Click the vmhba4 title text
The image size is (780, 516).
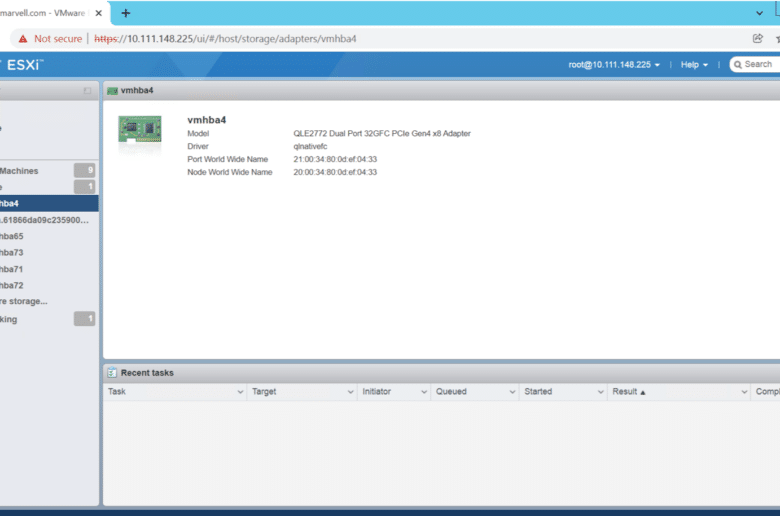[206, 120]
